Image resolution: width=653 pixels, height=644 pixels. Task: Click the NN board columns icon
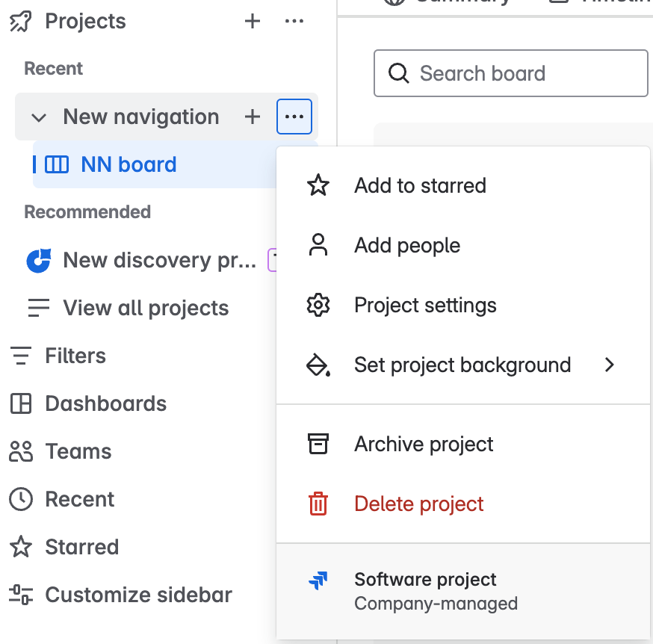pyautogui.click(x=58, y=164)
